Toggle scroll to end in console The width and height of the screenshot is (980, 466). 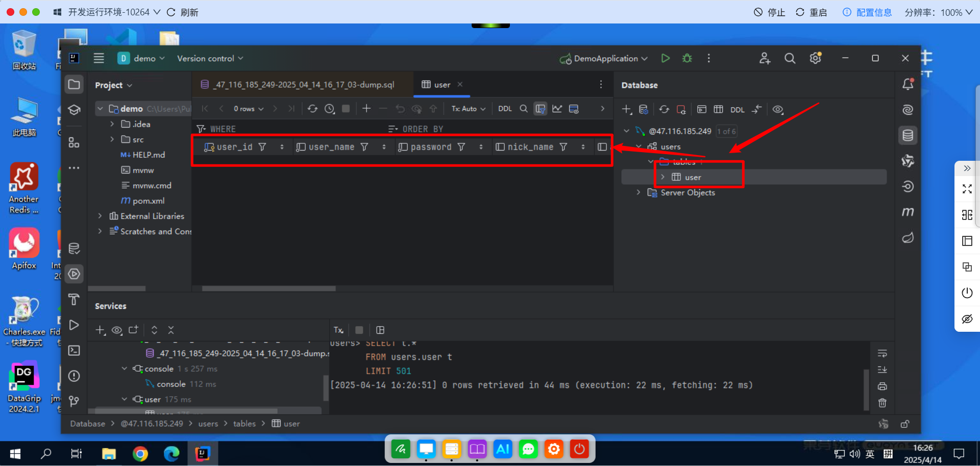pyautogui.click(x=882, y=370)
